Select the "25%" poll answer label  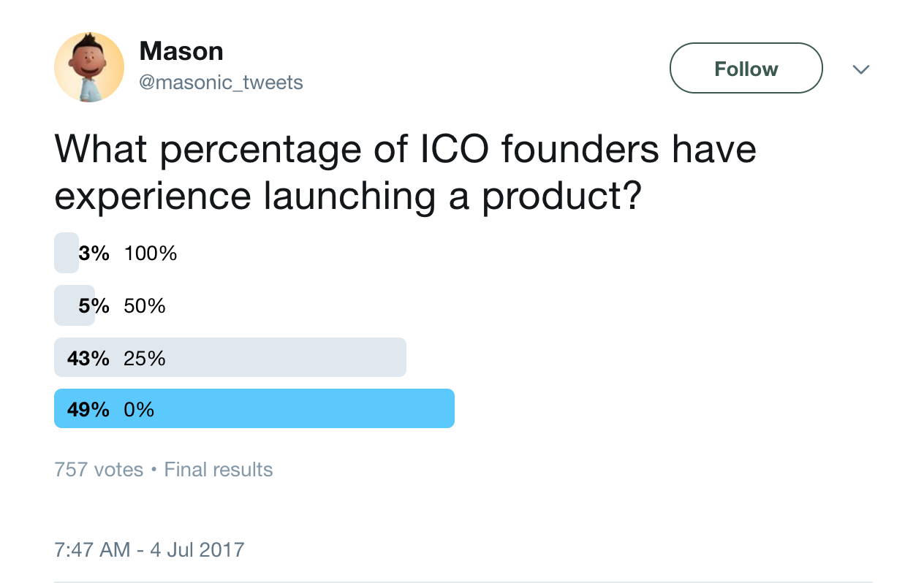(x=145, y=358)
